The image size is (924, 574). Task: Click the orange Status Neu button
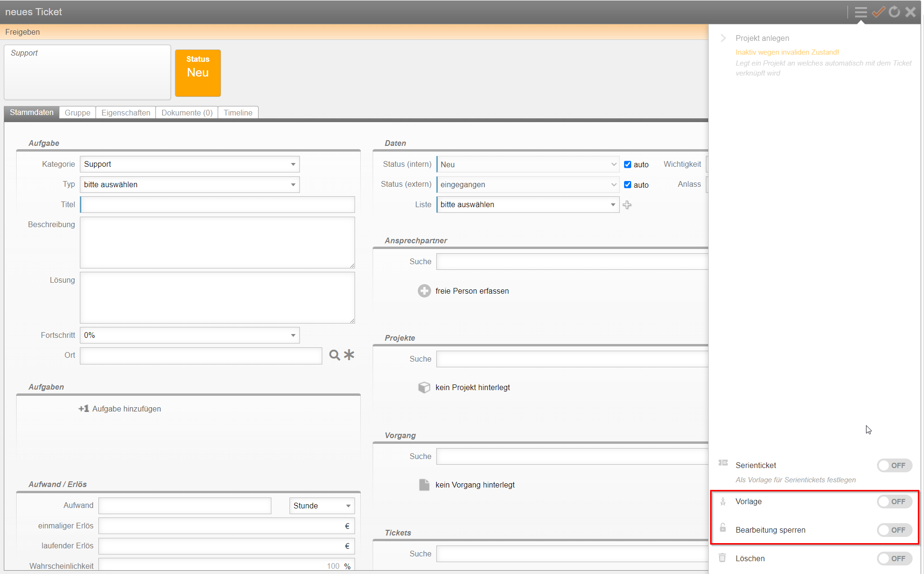coord(198,73)
